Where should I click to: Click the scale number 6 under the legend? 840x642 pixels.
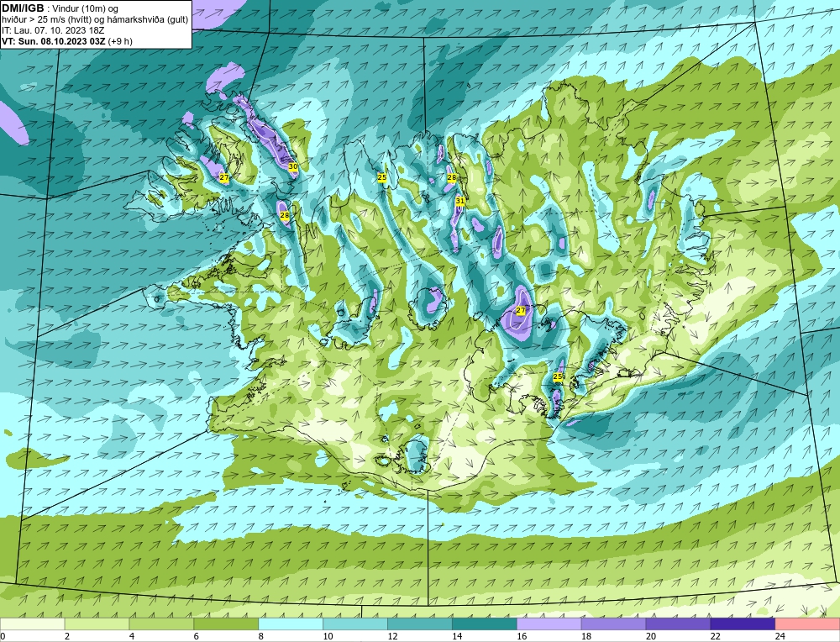(196, 636)
